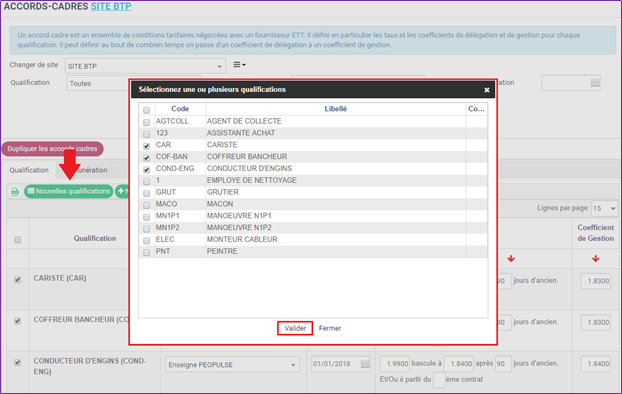
Task: Sort dialog list by Code column
Action: (x=180, y=109)
